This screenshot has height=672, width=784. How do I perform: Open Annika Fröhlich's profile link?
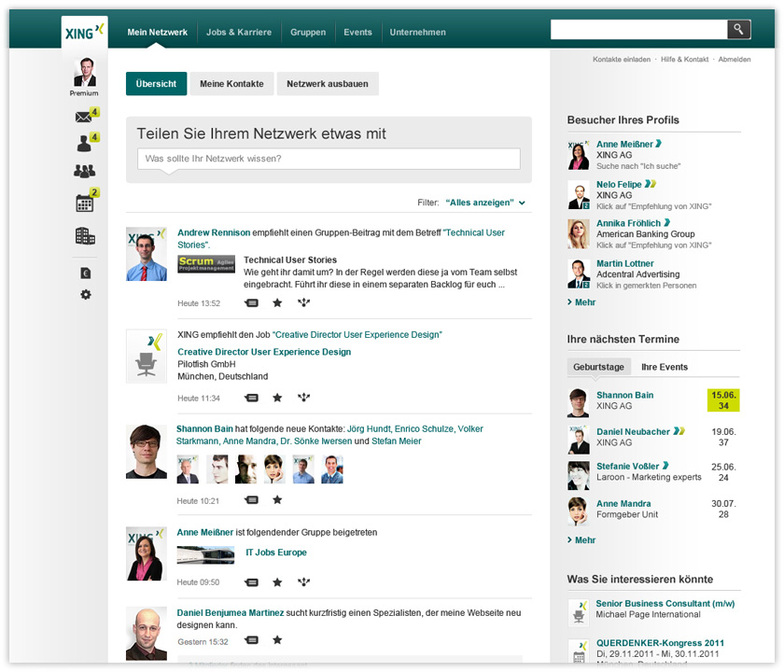[x=628, y=223]
